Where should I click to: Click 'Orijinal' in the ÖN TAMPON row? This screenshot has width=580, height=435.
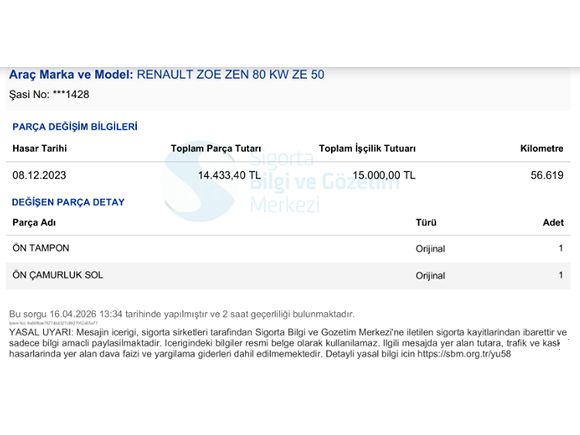(x=430, y=249)
